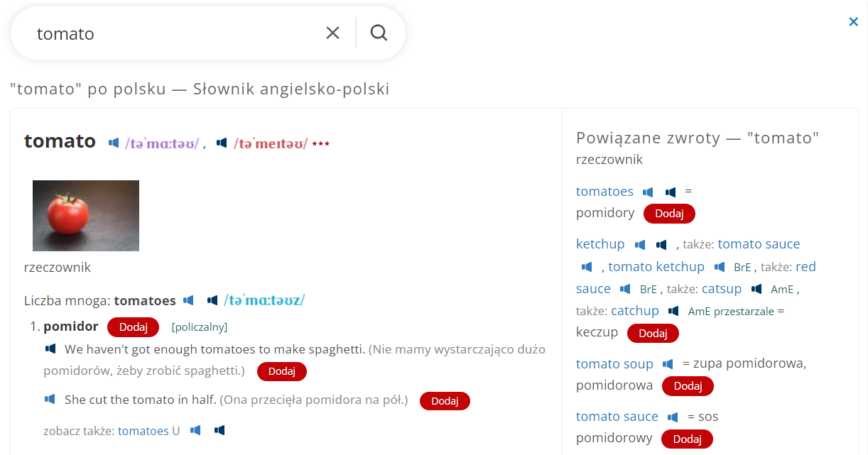Play audio for spaghetti example sentence
The height and width of the screenshot is (455, 868).
tap(50, 349)
